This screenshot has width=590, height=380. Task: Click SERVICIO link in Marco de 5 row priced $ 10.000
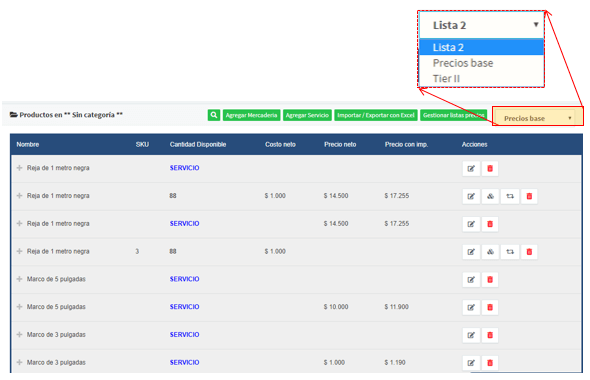click(x=184, y=307)
